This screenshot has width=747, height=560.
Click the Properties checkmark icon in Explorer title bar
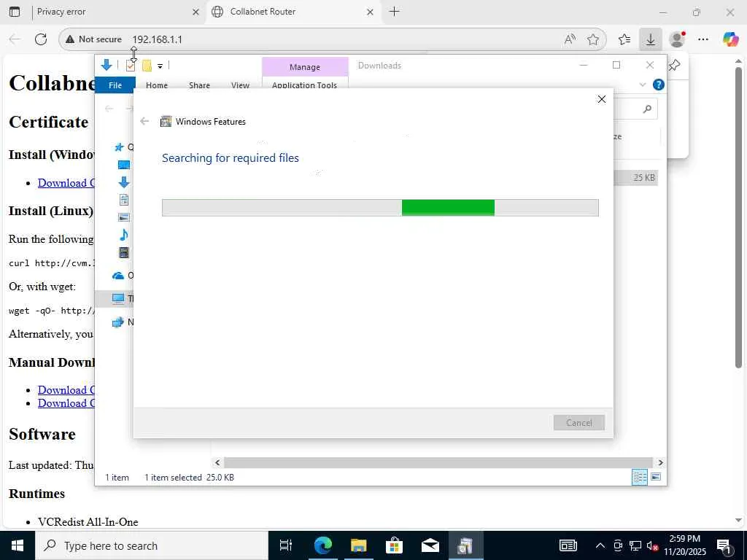tap(130, 66)
